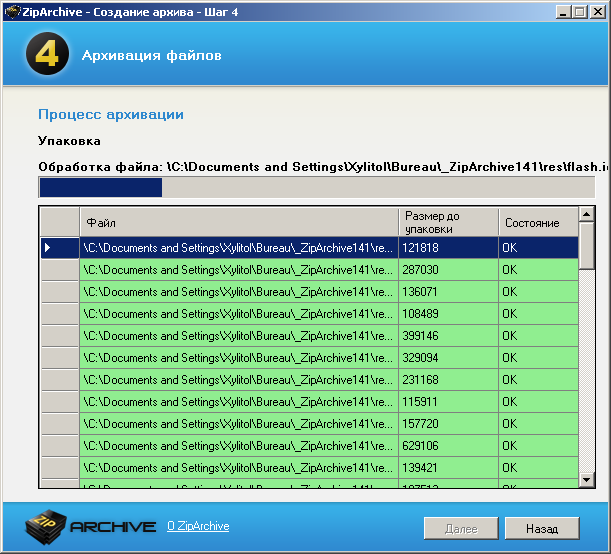Open the ZipArchive hyperlink
This screenshot has width=611, height=554.
[x=198, y=526]
